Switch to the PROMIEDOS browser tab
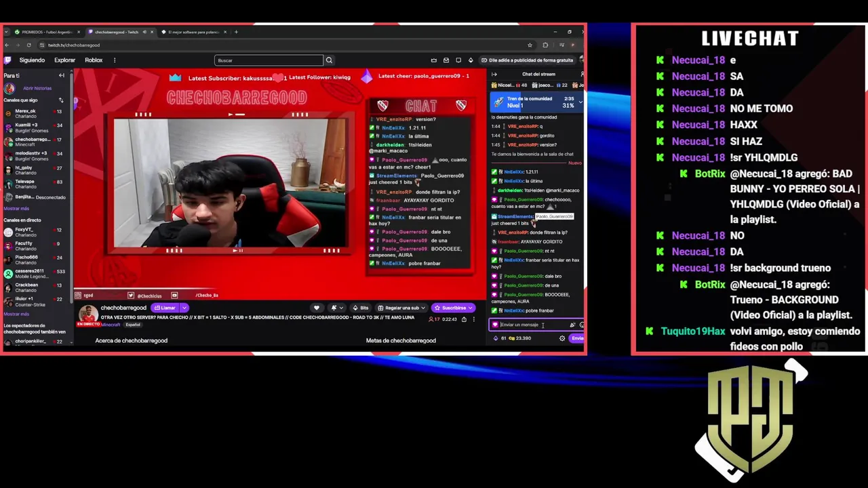Viewport: 868px width, 488px height. click(46, 32)
